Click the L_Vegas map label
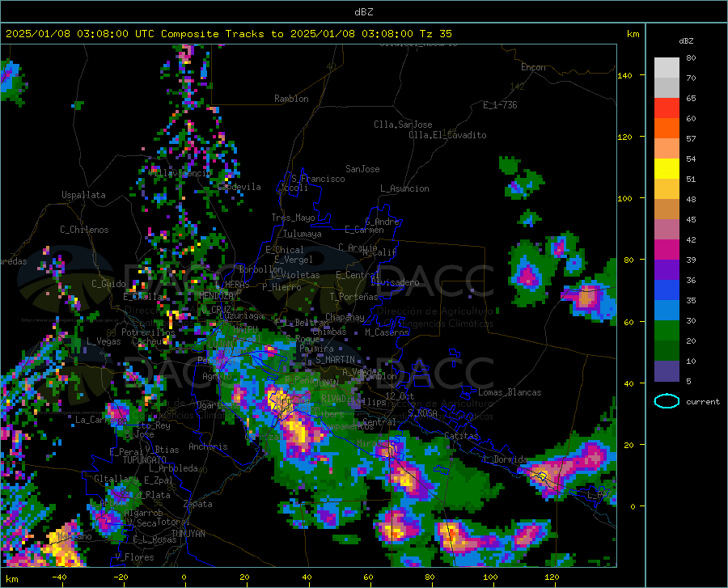728x588 pixels. [x=104, y=341]
